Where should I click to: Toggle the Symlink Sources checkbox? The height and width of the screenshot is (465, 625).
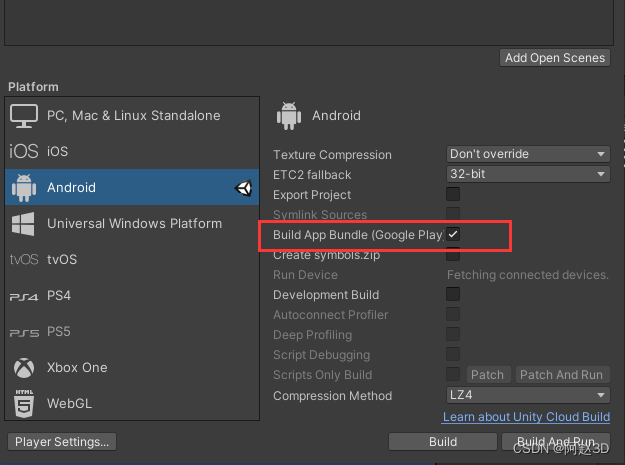coord(453,214)
